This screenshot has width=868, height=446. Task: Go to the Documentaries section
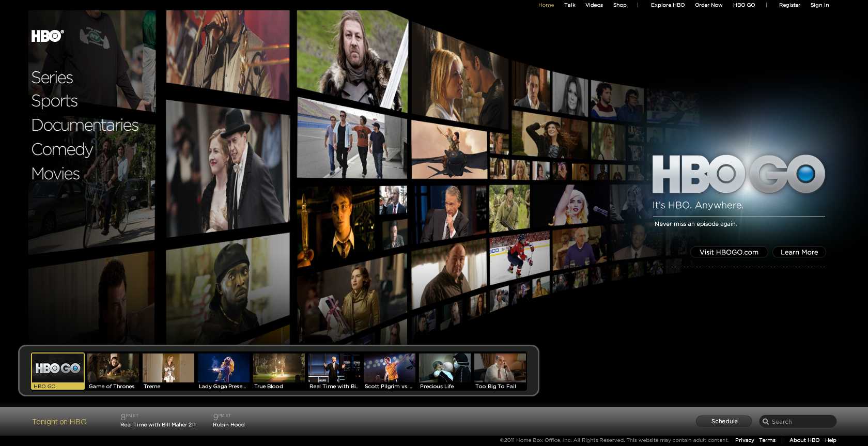[85, 125]
